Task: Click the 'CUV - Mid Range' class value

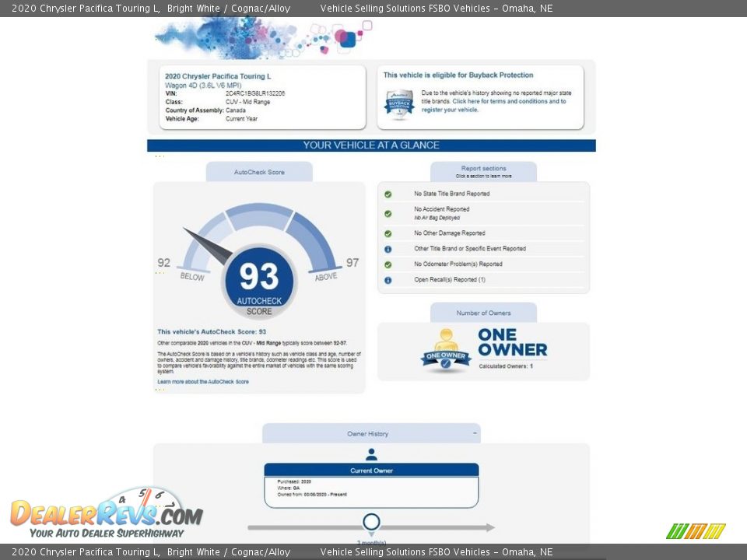Action: tap(247, 102)
